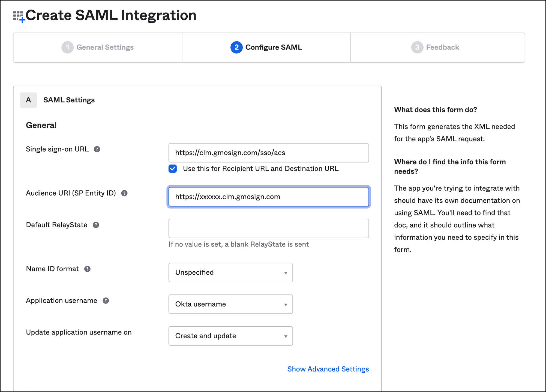Click the step 2 number circle

tap(236, 47)
